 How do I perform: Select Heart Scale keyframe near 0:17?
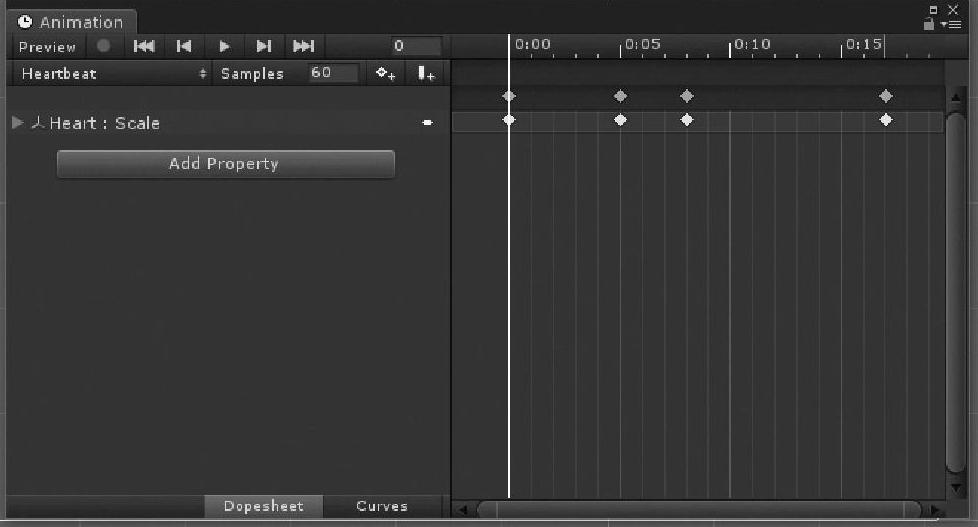pyautogui.click(x=886, y=120)
